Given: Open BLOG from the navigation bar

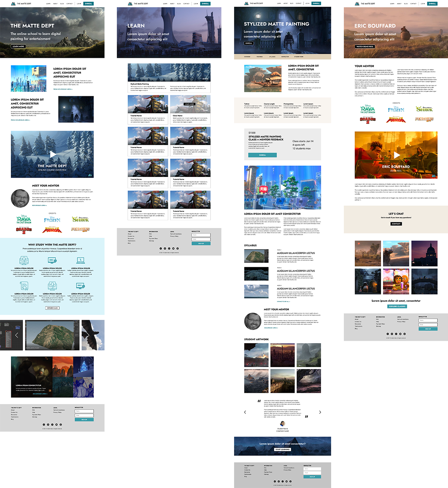Looking at the screenshot, I should [x=62, y=3].
